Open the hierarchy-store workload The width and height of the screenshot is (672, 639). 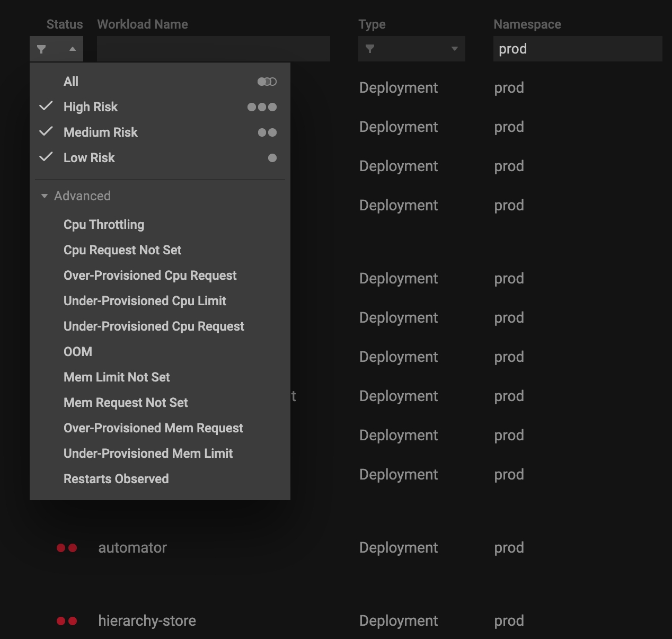(147, 621)
